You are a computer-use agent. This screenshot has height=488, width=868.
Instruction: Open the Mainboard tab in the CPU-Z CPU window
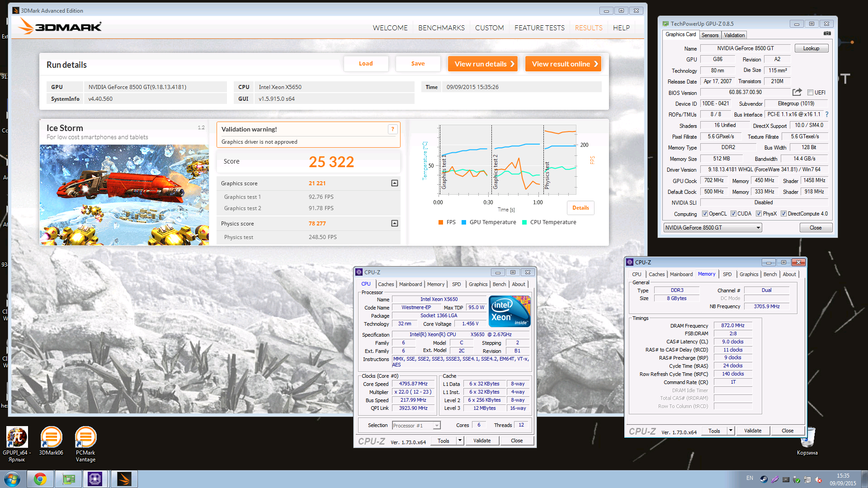click(410, 284)
